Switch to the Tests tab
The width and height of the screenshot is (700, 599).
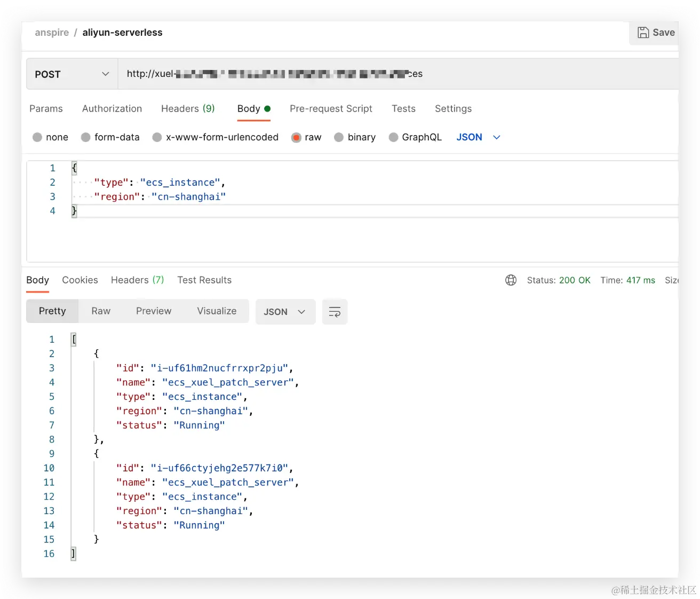tap(403, 108)
